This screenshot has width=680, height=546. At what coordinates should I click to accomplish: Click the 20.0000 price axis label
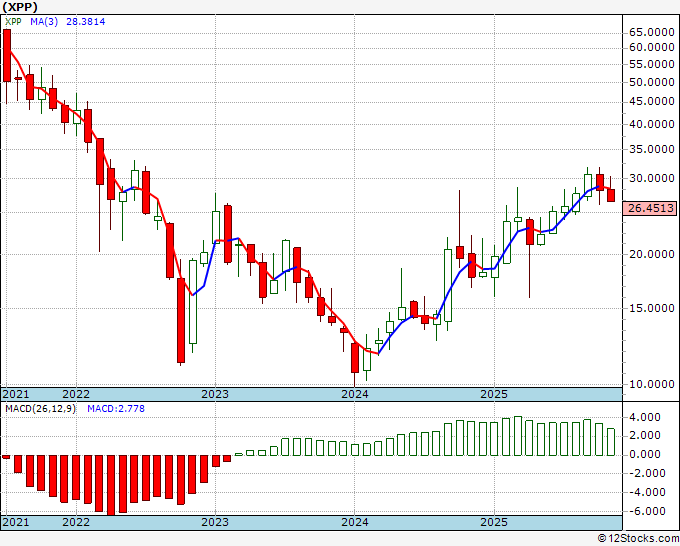(651, 254)
